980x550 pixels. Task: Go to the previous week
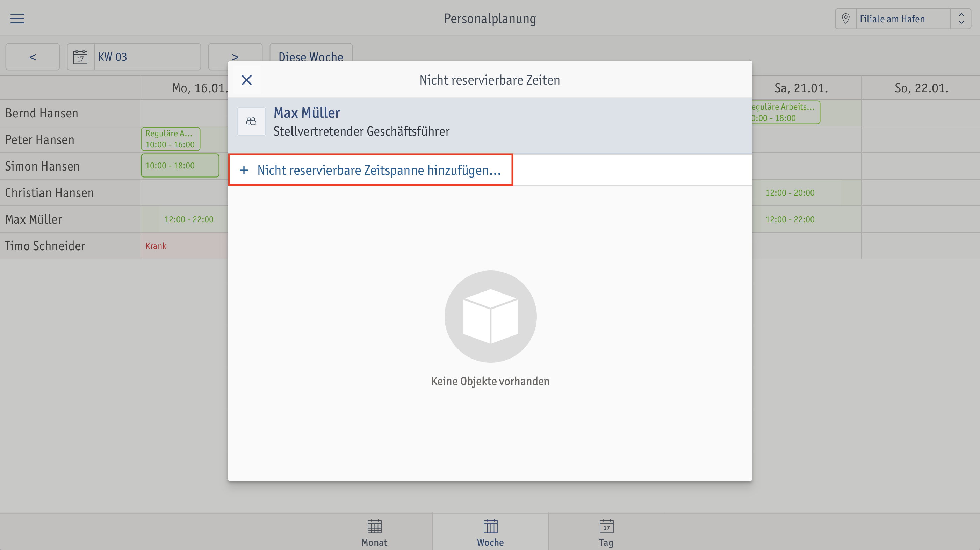33,57
